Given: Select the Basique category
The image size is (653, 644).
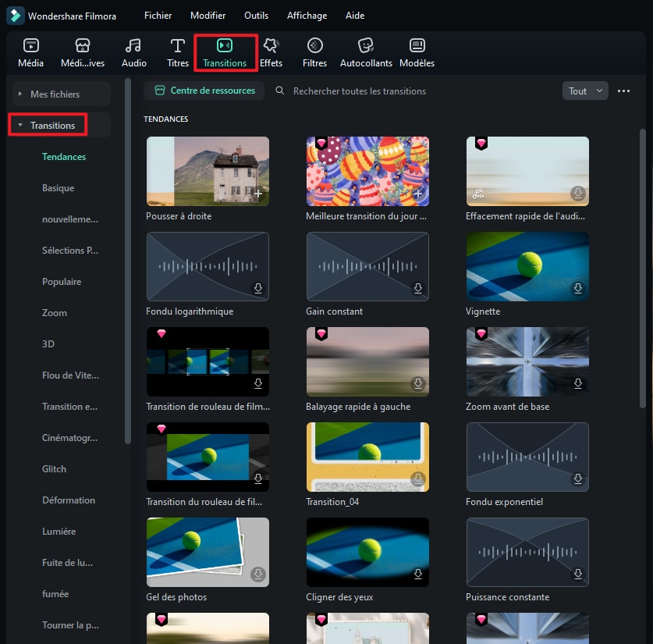Looking at the screenshot, I should (58, 188).
